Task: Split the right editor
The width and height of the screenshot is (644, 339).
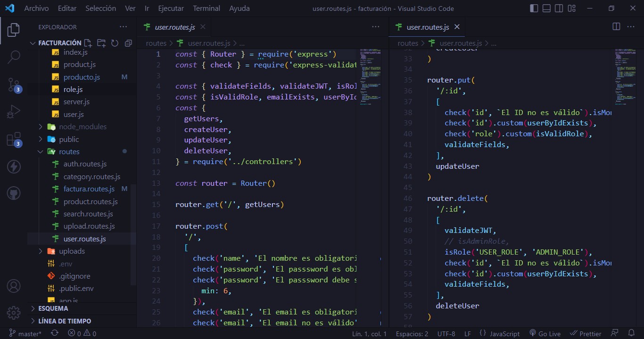Action: pos(616,27)
